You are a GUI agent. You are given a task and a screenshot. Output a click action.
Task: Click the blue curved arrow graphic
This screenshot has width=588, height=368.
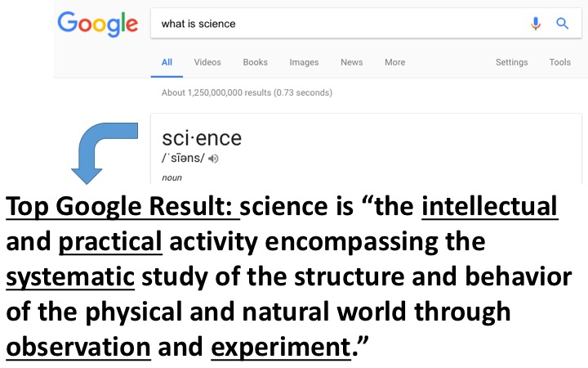click(x=105, y=153)
